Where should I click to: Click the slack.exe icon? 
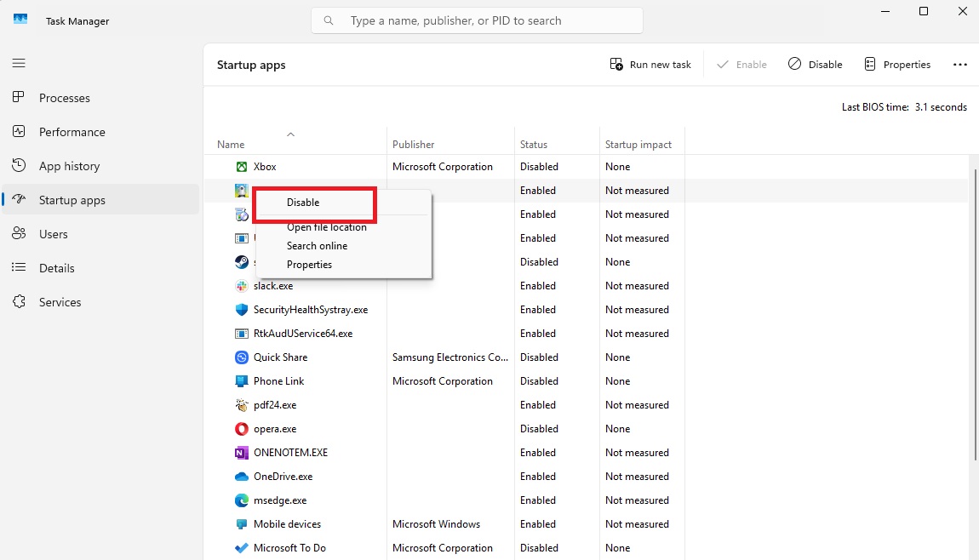242,286
